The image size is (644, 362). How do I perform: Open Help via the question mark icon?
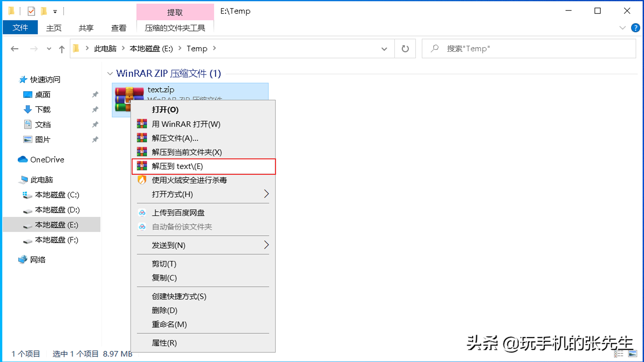click(635, 28)
